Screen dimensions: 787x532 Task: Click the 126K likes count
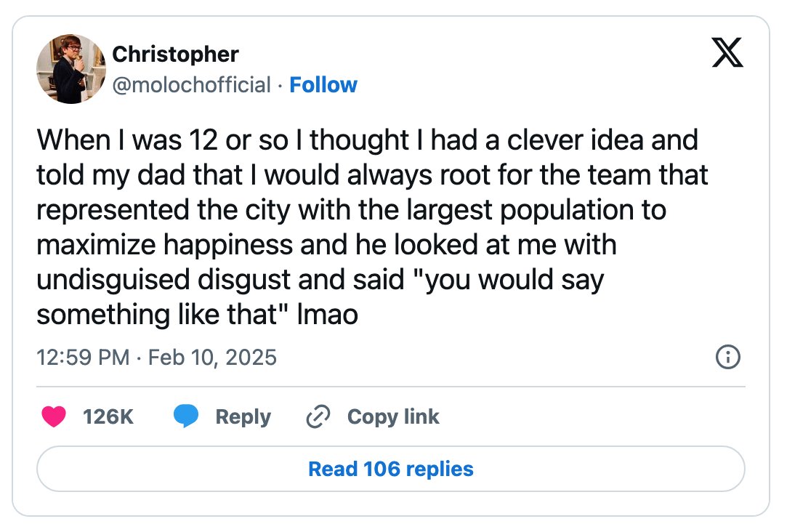(108, 416)
